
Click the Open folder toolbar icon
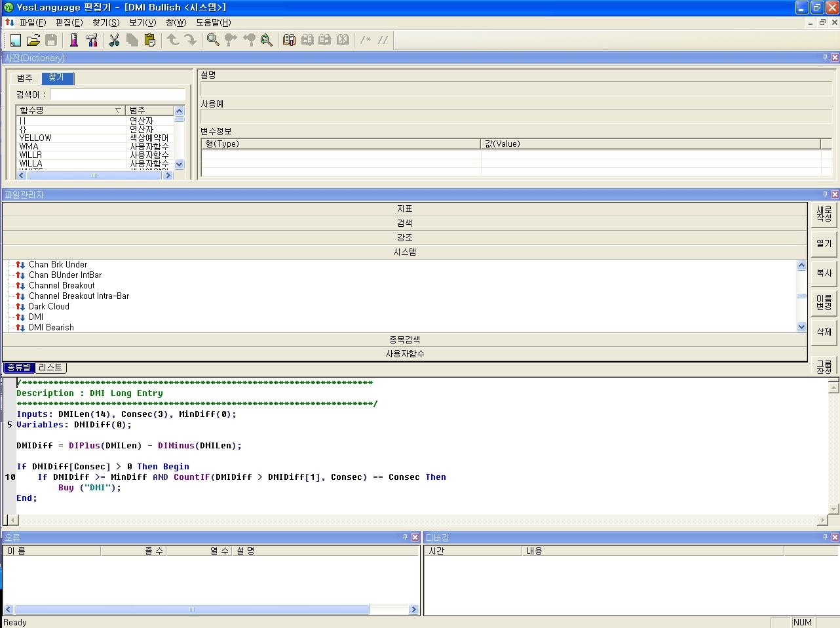point(33,40)
